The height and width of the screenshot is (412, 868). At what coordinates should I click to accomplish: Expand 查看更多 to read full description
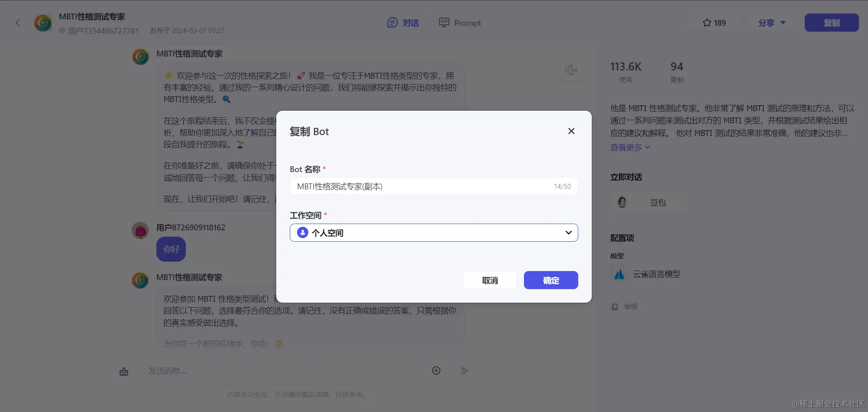(629, 147)
